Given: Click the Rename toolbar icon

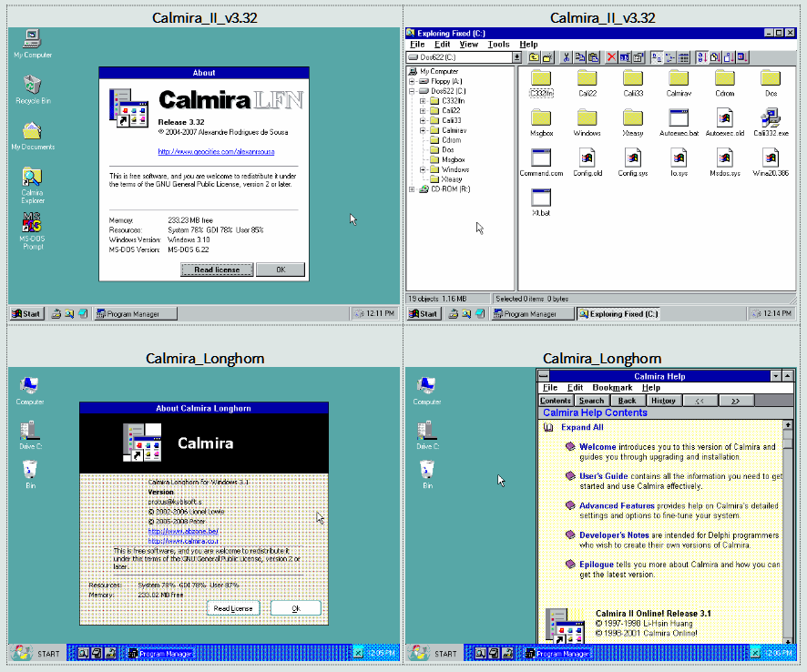Looking at the screenshot, I should coord(625,57).
